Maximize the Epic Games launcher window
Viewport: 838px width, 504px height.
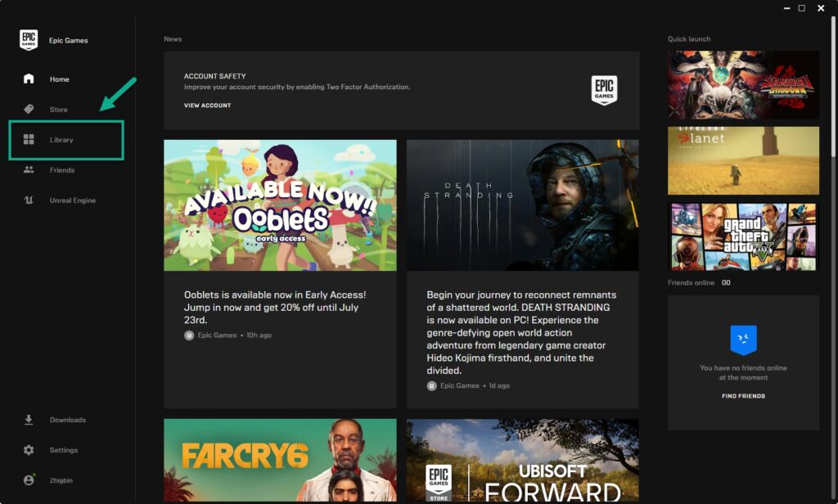(x=802, y=8)
